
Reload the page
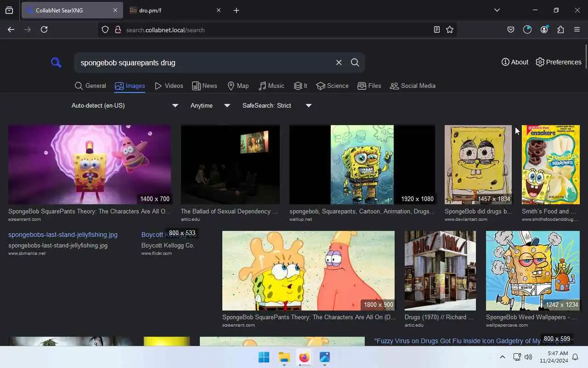pyautogui.click(x=44, y=29)
